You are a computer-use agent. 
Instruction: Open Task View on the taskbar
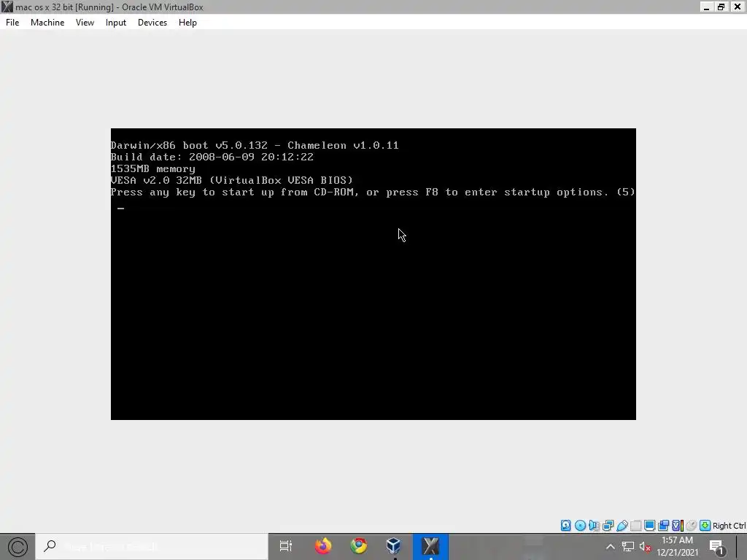(285, 546)
